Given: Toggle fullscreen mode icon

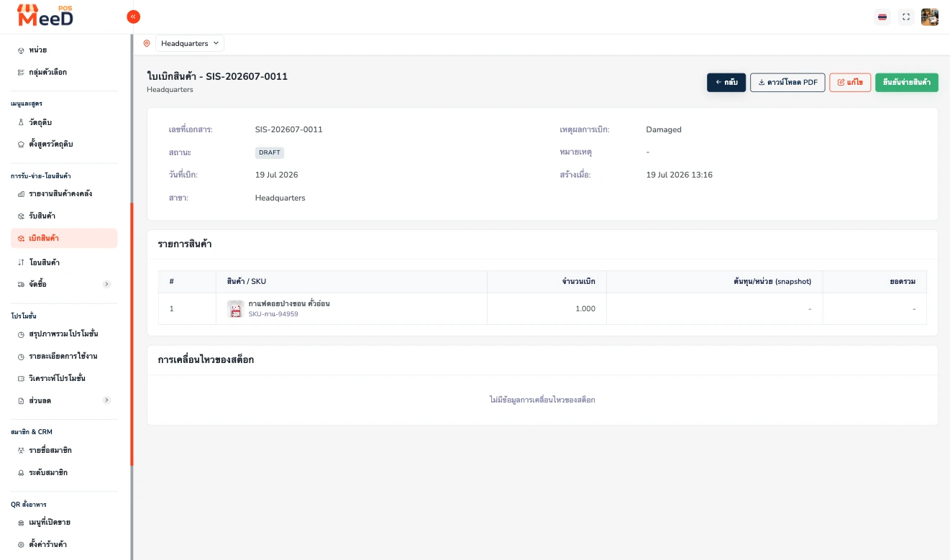Looking at the screenshot, I should (906, 17).
